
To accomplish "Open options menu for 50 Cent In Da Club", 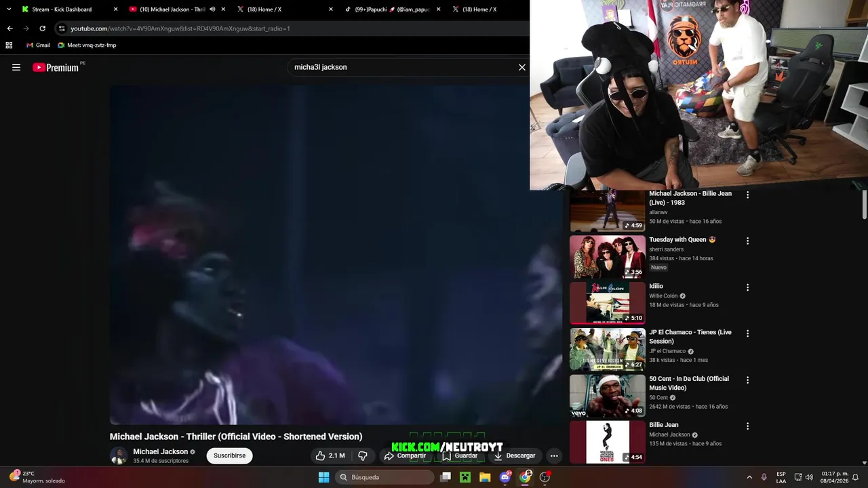I will click(747, 380).
